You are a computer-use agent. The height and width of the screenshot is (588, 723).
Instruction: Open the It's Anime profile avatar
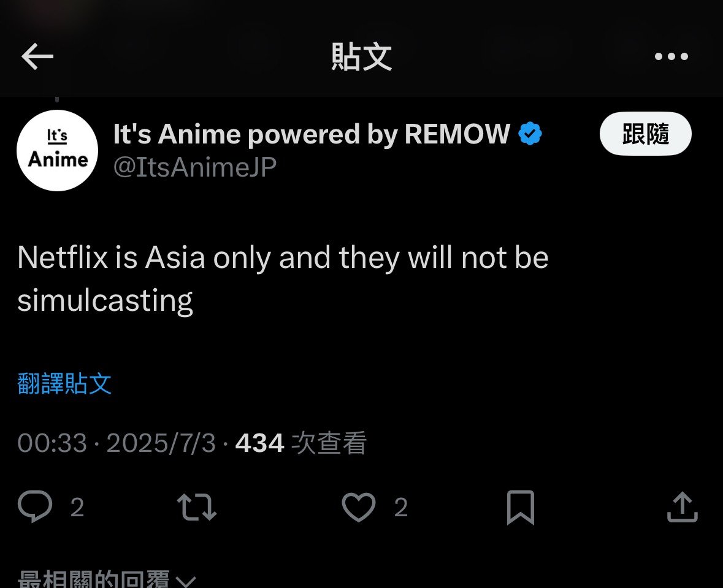[57, 150]
